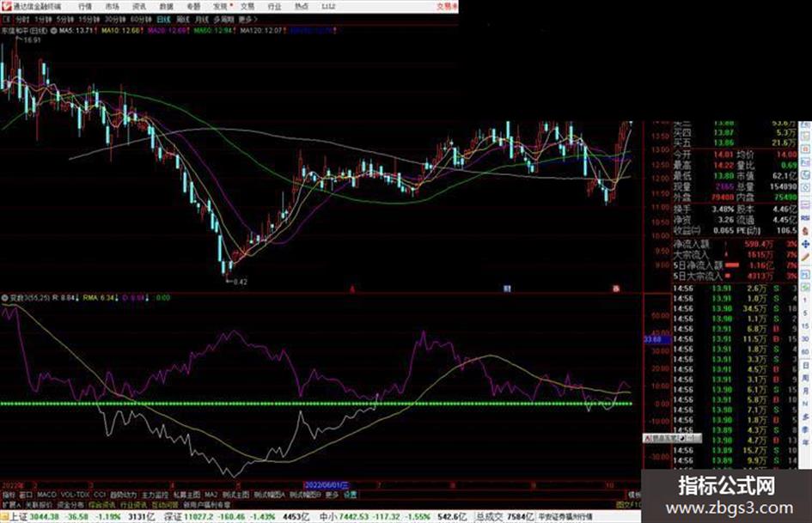
Task: Apply the 主力监控 indicator
Action: click(155, 495)
